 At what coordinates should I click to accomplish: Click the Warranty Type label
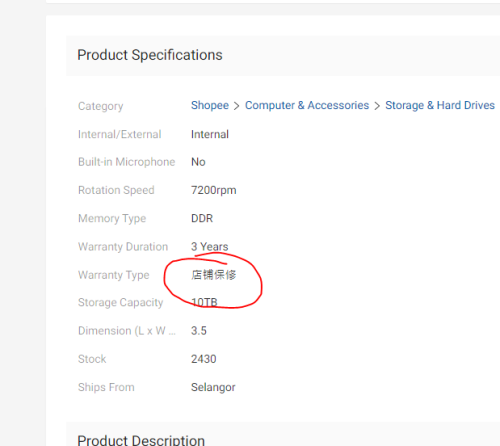(114, 275)
